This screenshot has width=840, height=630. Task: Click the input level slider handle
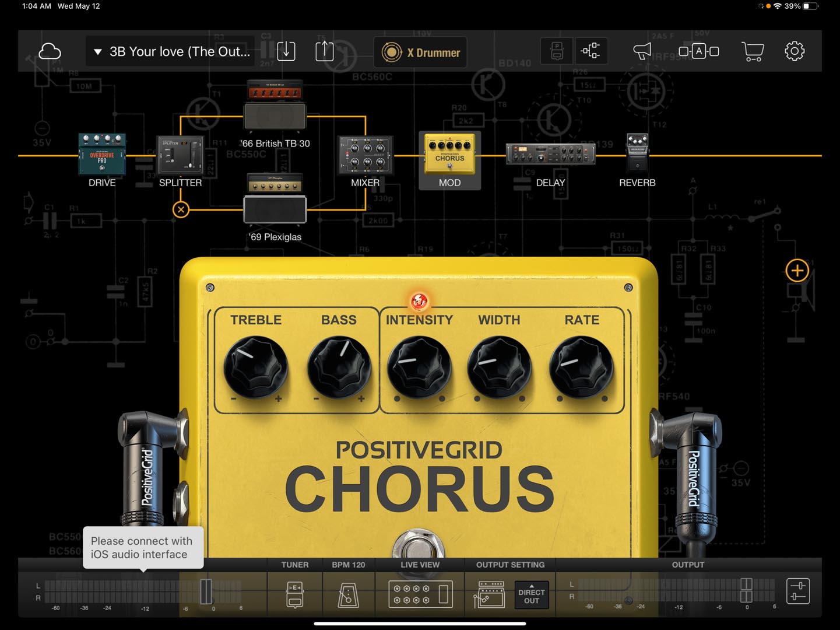coord(206,591)
